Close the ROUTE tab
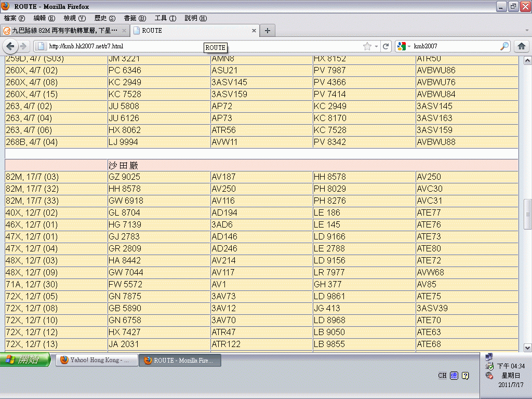 tap(254, 31)
